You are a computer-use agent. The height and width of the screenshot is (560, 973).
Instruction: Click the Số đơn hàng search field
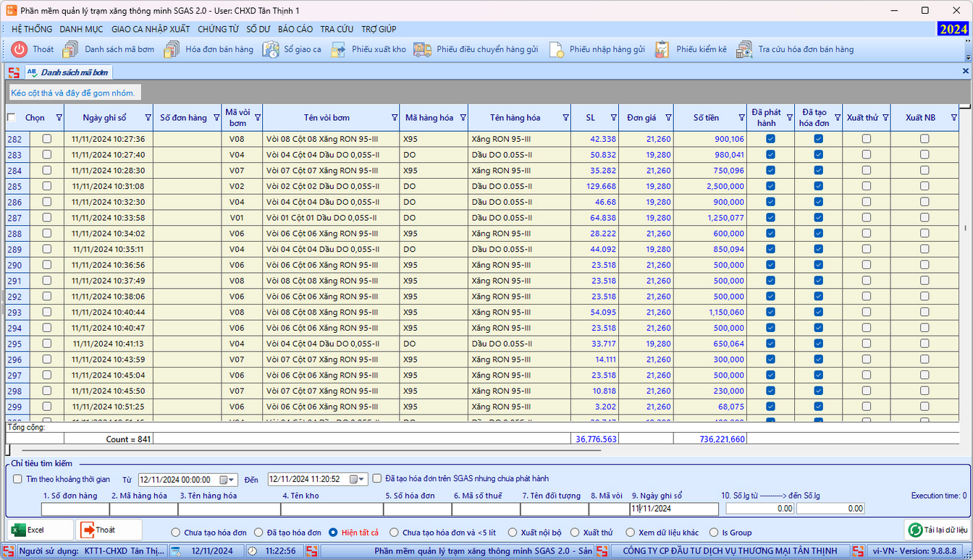(75, 509)
